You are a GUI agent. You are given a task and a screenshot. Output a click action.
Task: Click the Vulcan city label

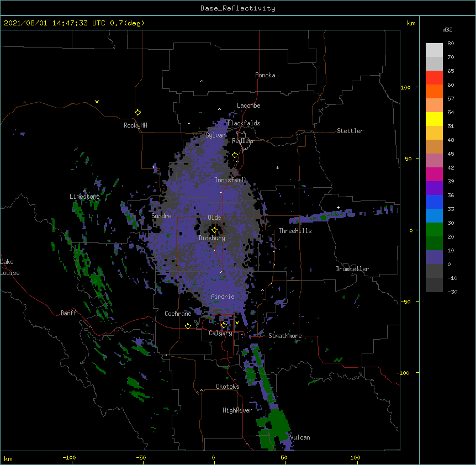tap(300, 437)
